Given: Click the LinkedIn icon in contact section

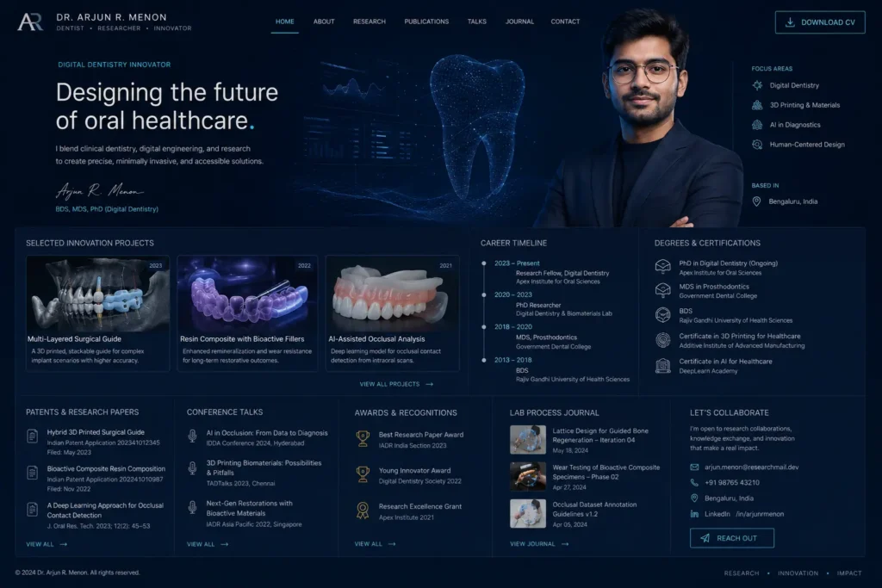Looking at the screenshot, I should tap(695, 514).
